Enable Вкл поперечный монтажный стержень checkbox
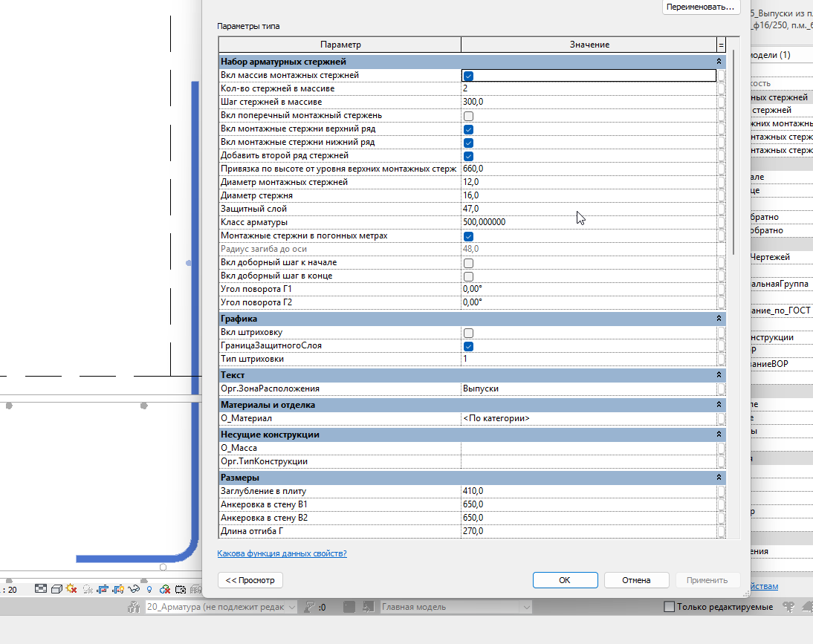813x644 pixels. 468,116
